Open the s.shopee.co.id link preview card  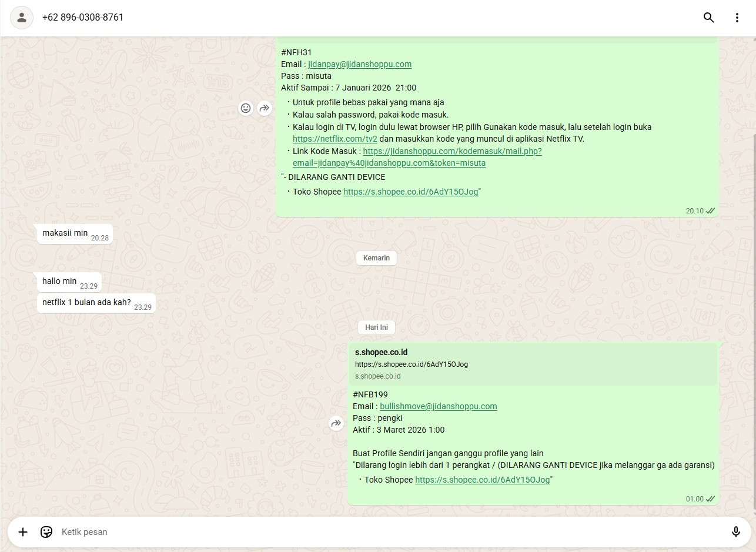(533, 364)
